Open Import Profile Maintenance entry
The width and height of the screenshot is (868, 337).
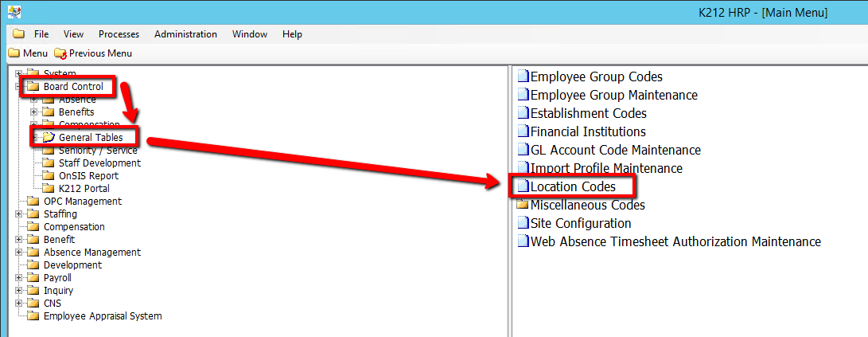pos(605,168)
